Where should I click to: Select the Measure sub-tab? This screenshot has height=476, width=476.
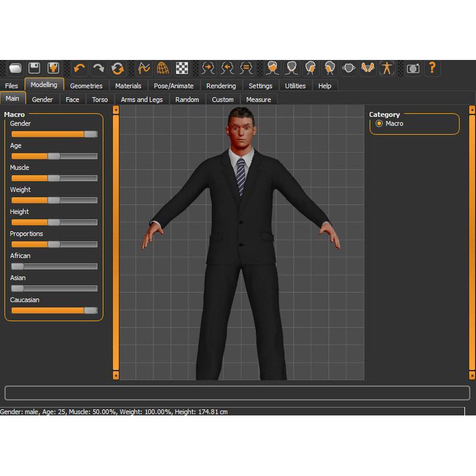point(258,100)
